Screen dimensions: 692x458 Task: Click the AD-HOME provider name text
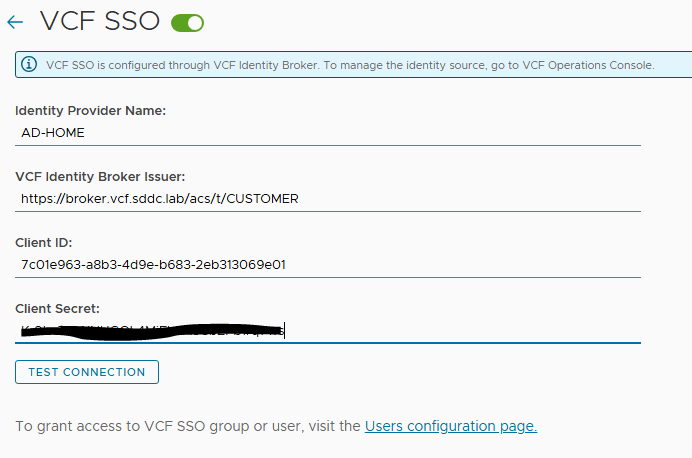click(x=53, y=132)
